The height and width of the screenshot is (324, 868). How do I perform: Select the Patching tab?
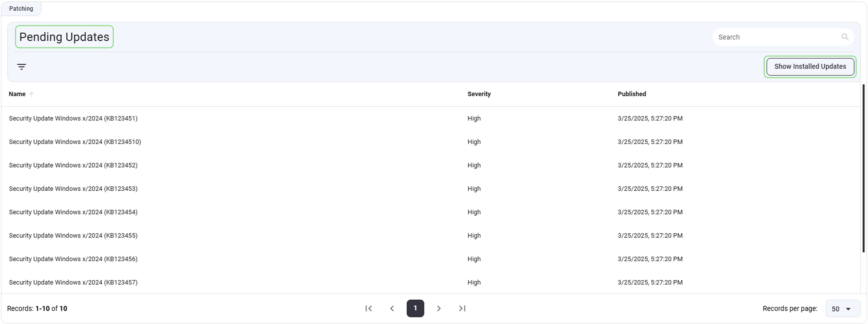pos(21,8)
